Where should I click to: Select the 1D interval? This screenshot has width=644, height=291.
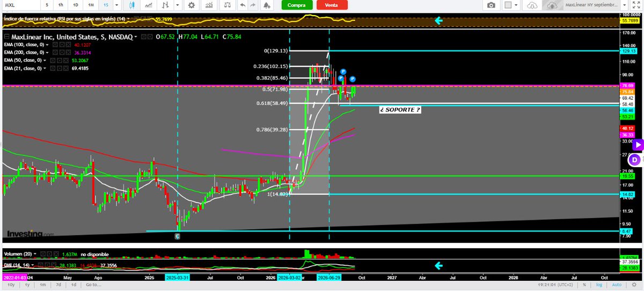(x=76, y=5)
